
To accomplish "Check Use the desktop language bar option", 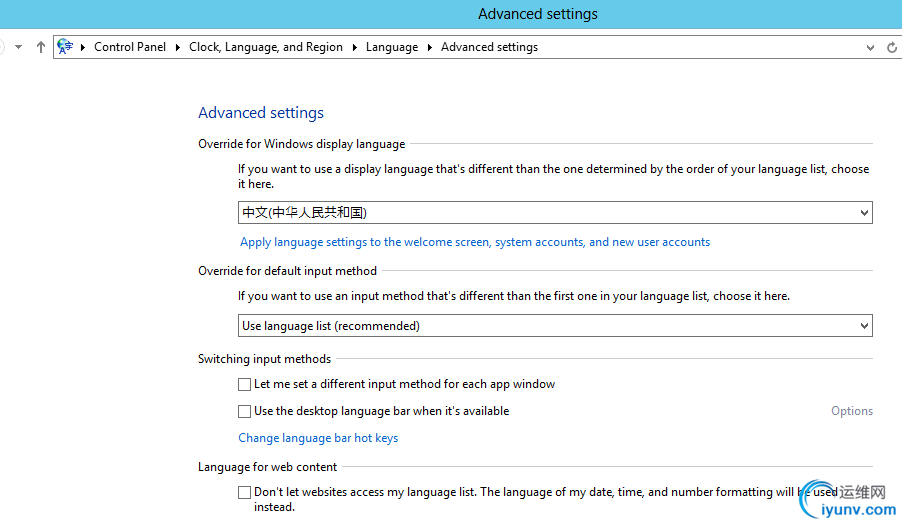I will point(245,411).
